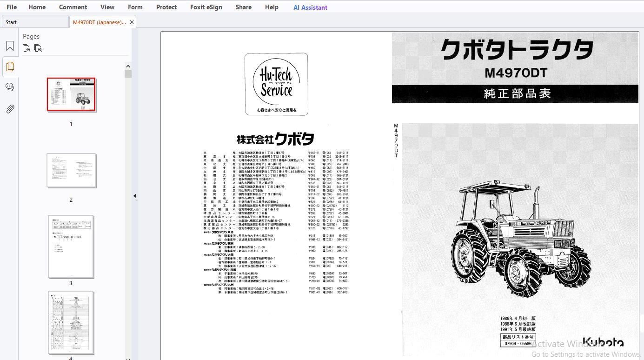Image resolution: width=644 pixels, height=360 pixels.
Task: Click the クボタトラクタ title heading
Action: [x=517, y=50]
